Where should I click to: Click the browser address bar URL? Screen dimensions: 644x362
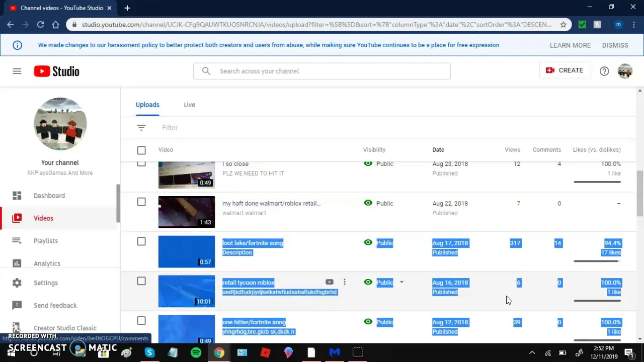pyautogui.click(x=316, y=24)
